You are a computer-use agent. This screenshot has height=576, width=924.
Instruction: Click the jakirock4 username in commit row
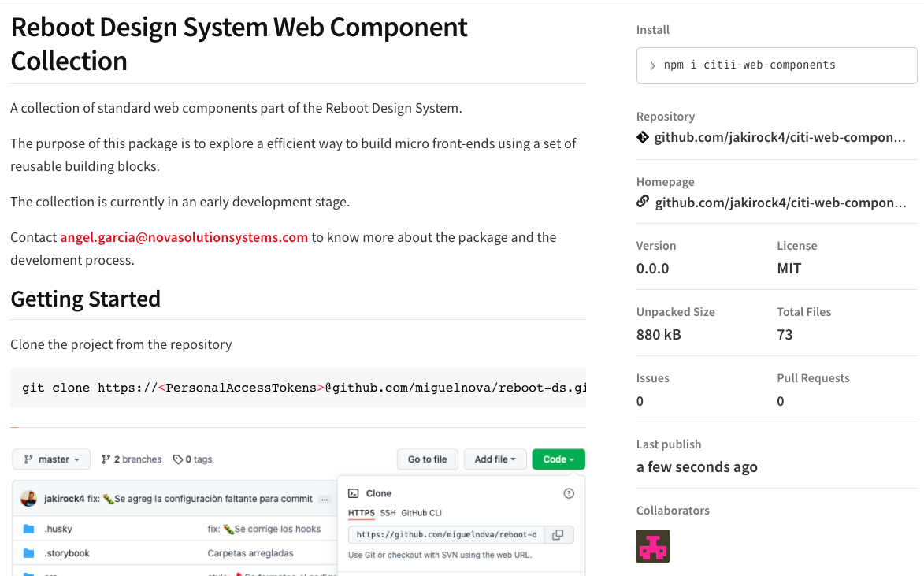pyautogui.click(x=65, y=499)
